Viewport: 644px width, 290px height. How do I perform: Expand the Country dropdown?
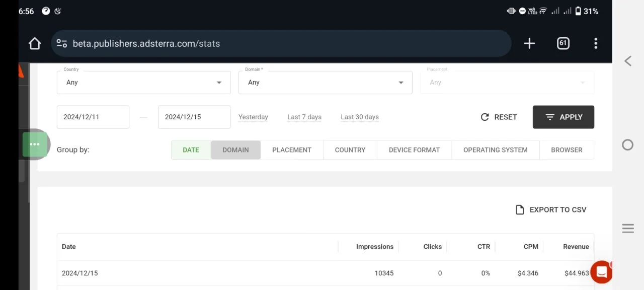[x=143, y=82]
